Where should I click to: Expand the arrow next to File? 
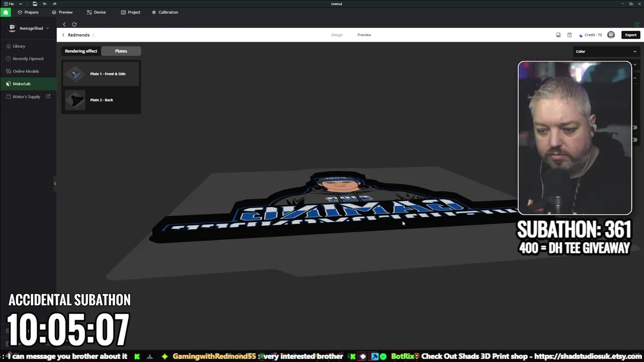pyautogui.click(x=21, y=4)
